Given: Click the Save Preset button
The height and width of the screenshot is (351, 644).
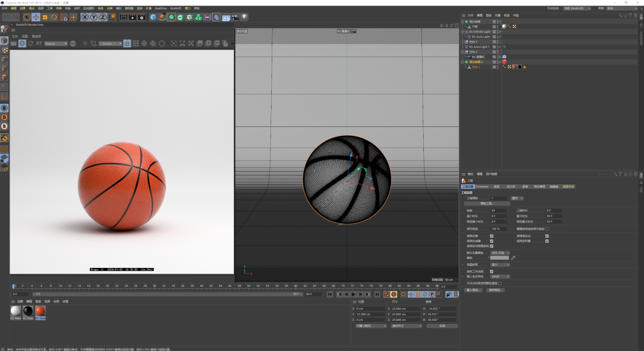Looking at the screenshot, I should coord(496,290).
